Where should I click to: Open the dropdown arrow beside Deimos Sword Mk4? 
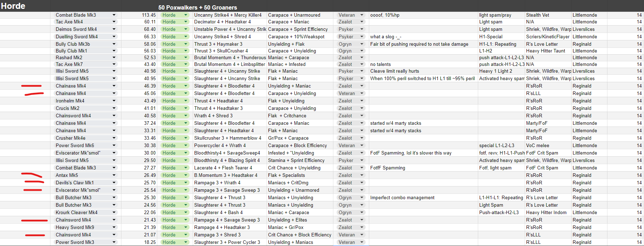tap(114, 29)
